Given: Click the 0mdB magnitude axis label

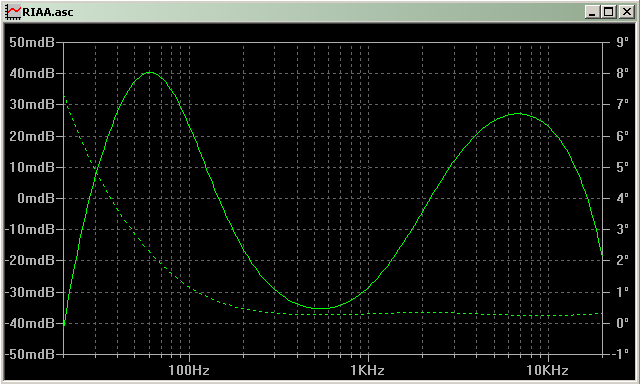Looking at the screenshot, I should point(36,198).
